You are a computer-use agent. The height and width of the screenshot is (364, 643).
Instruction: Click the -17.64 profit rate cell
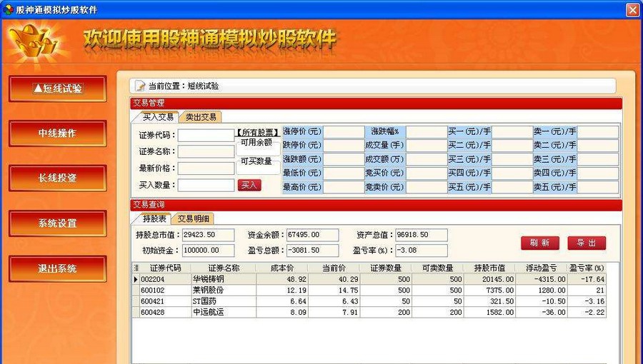(x=587, y=279)
